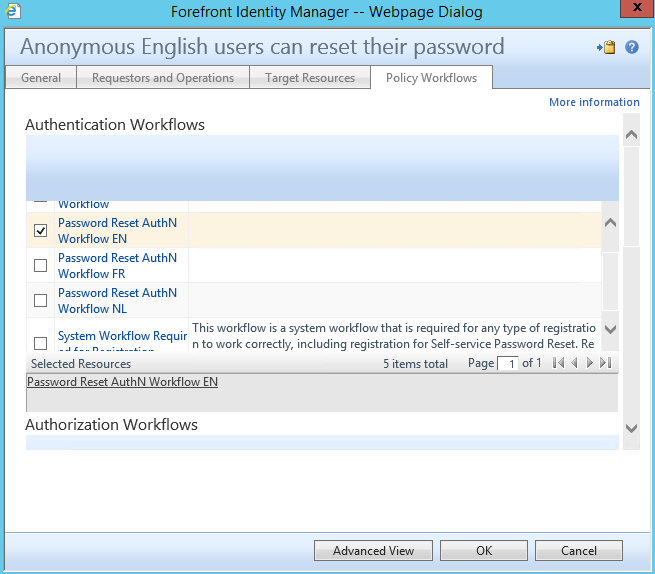Image resolution: width=655 pixels, height=574 pixels.
Task: Click the clipboard paste icon in header
Action: [x=606, y=47]
